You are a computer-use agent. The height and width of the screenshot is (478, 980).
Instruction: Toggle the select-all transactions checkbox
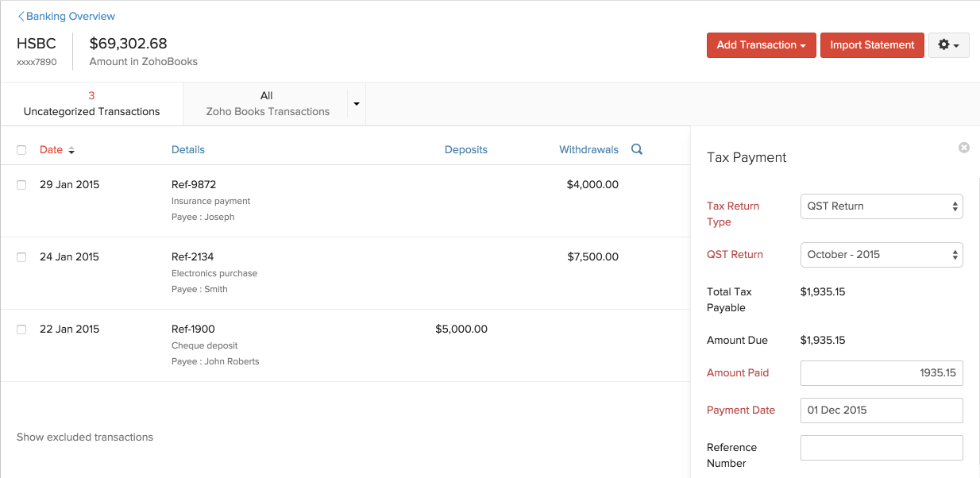[x=21, y=150]
